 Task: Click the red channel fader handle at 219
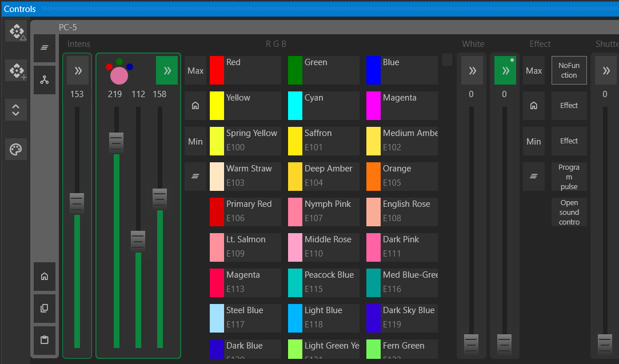(x=117, y=142)
